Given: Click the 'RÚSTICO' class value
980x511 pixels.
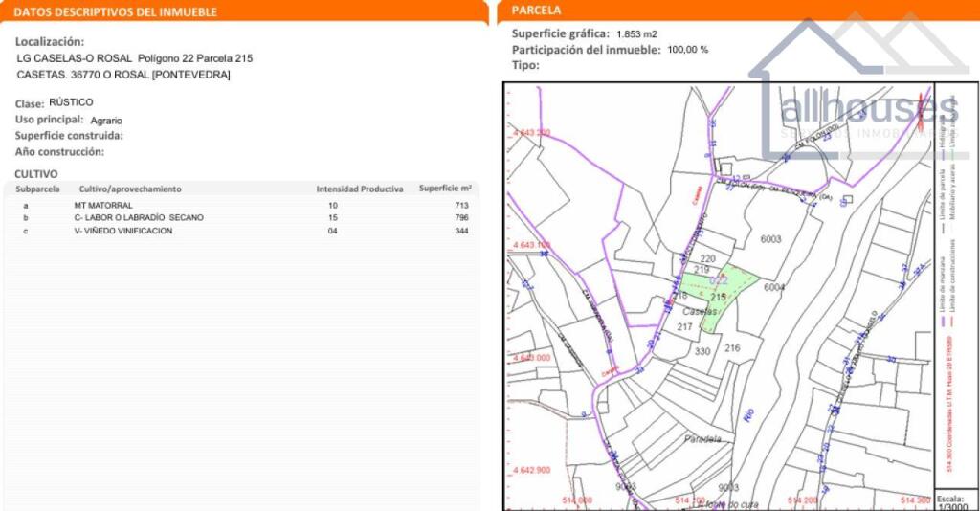Looking at the screenshot, I should (71, 102).
